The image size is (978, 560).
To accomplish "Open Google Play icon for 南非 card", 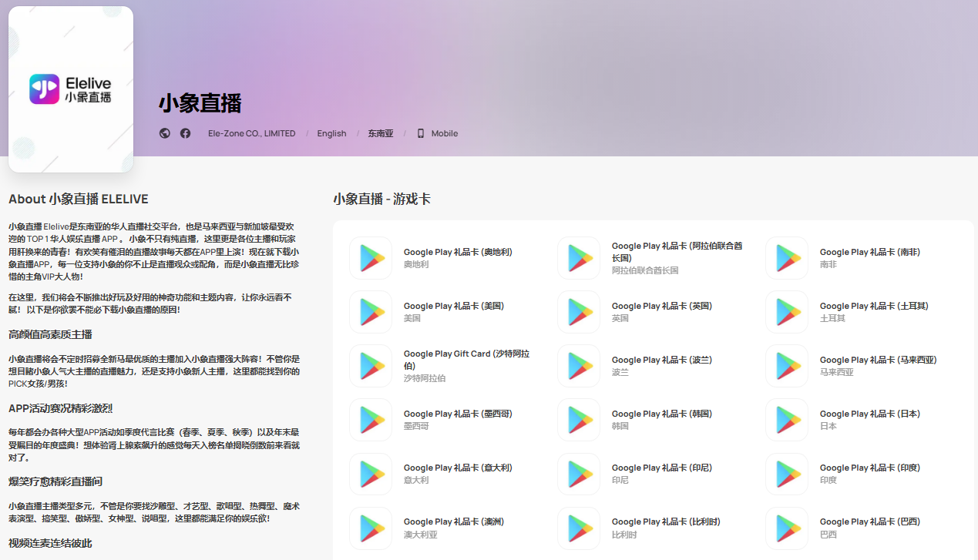I will 787,258.
